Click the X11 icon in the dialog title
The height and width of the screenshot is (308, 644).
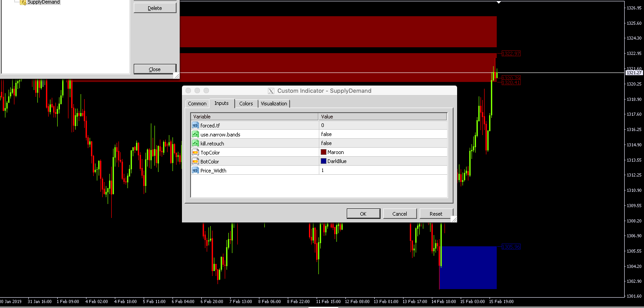pyautogui.click(x=271, y=91)
